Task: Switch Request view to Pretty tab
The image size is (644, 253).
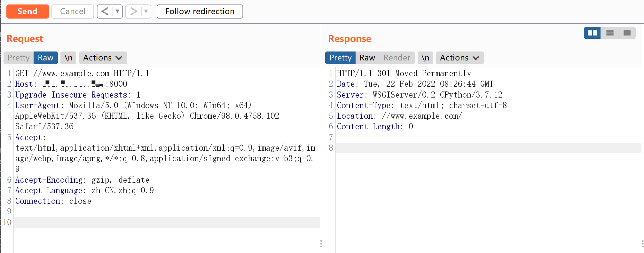Action: (x=19, y=58)
